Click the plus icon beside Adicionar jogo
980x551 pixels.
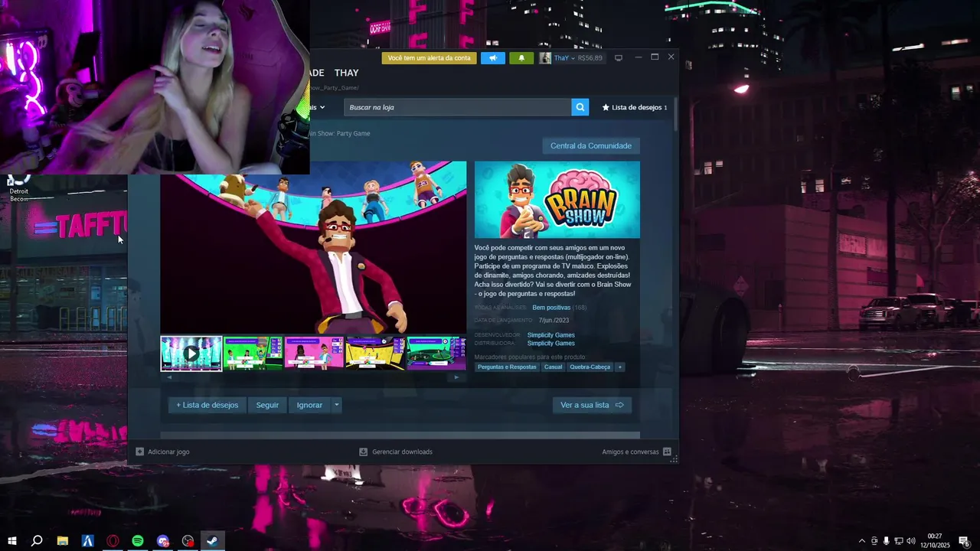point(139,452)
